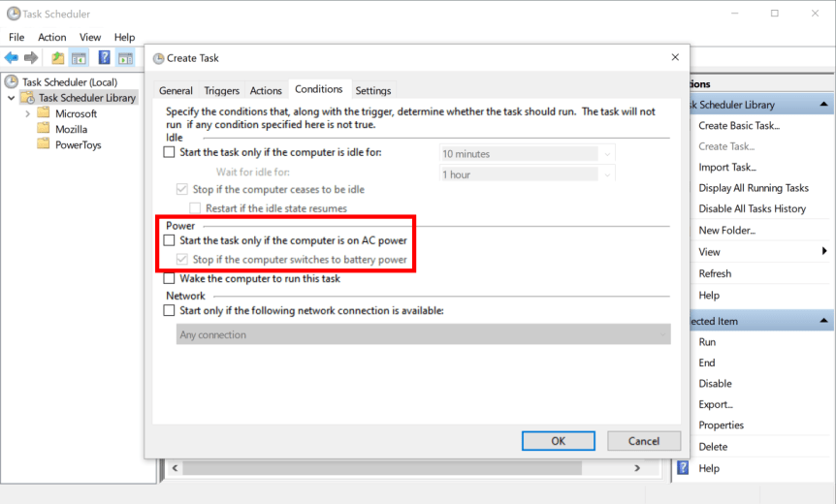Toggle the Show/Hide Console Tree icon

click(x=79, y=58)
